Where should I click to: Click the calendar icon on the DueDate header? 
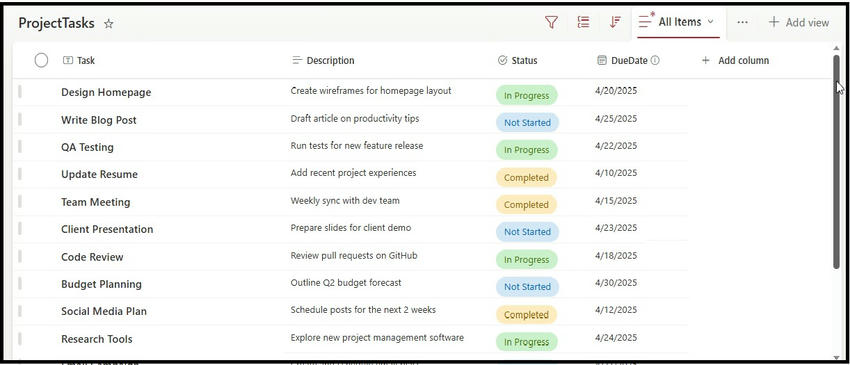tap(601, 60)
